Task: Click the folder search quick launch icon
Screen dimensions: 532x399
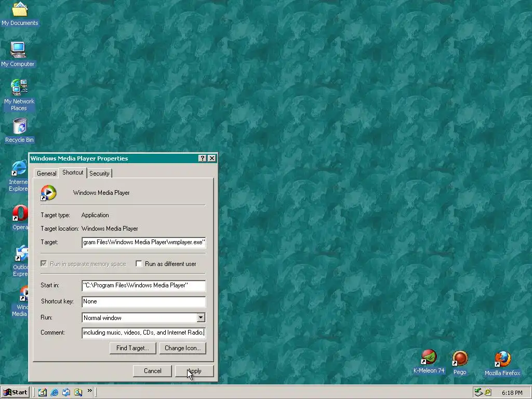Action: tap(78, 392)
